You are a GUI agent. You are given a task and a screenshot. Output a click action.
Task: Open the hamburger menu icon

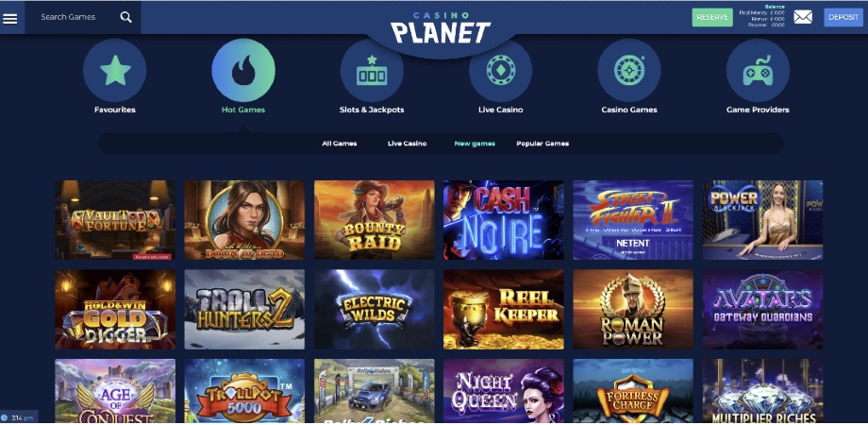[10, 18]
